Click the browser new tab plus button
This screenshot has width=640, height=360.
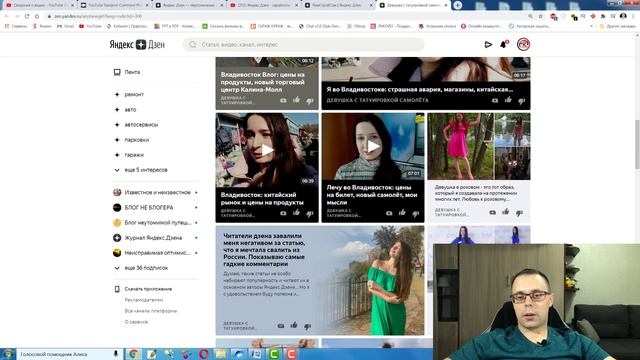click(458, 5)
